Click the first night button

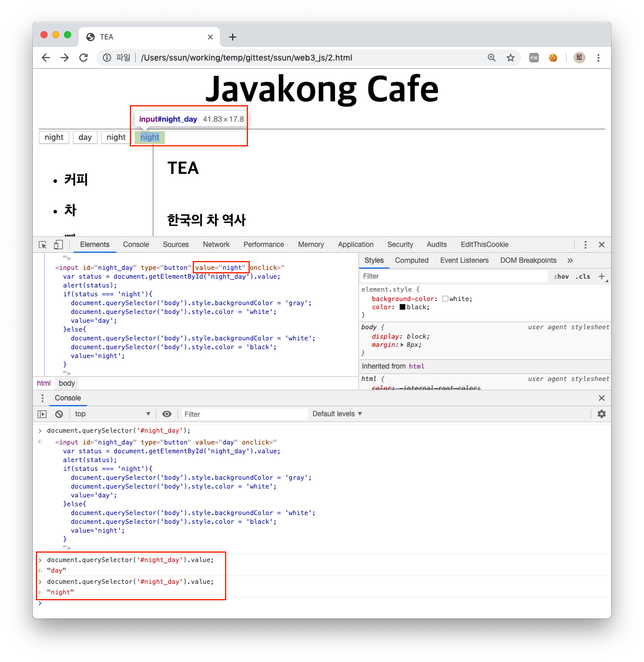pos(54,138)
